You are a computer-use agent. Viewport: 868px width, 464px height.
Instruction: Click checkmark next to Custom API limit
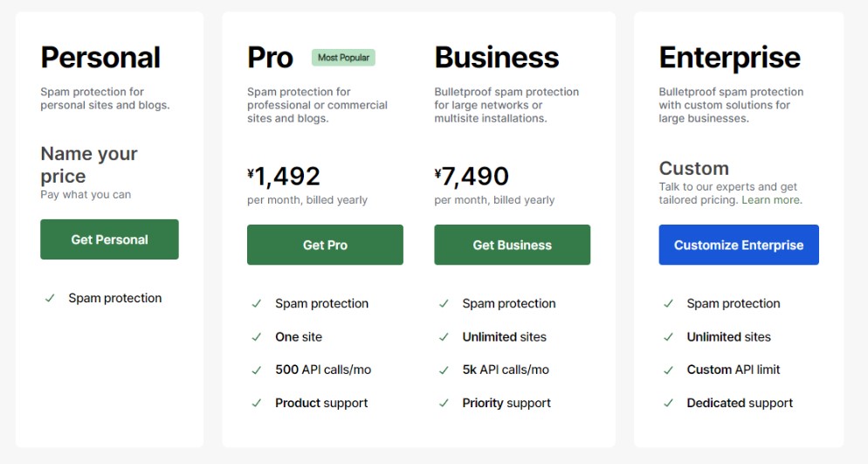pyautogui.click(x=668, y=370)
